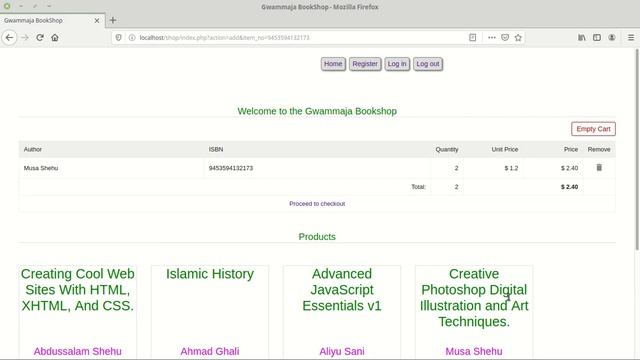This screenshot has height=360, width=640.
Task: Click the unit price $ 1.2 cell
Action: point(511,168)
